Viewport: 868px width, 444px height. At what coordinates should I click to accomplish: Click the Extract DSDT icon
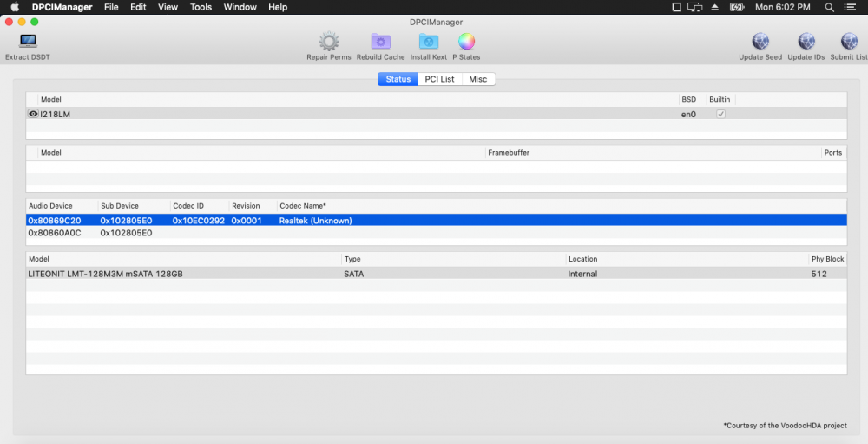click(x=28, y=42)
